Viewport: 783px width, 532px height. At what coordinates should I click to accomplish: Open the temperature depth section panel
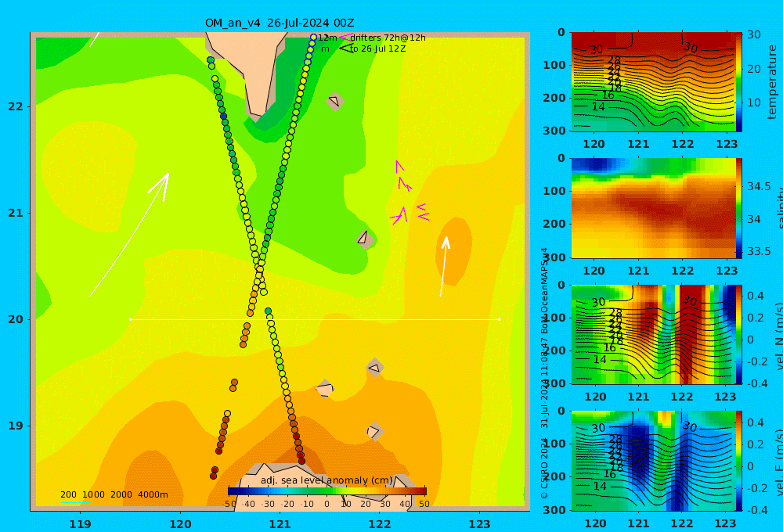[x=653, y=82]
